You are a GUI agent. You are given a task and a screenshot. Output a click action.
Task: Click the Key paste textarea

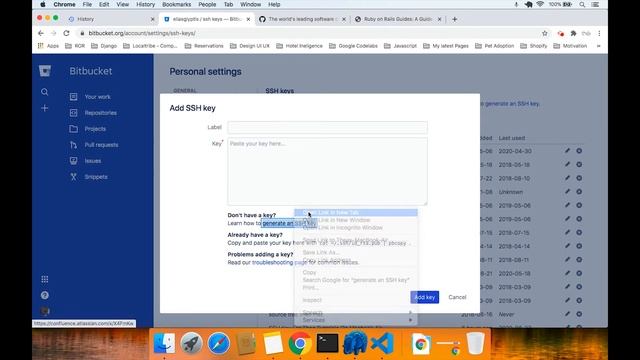[327, 171]
